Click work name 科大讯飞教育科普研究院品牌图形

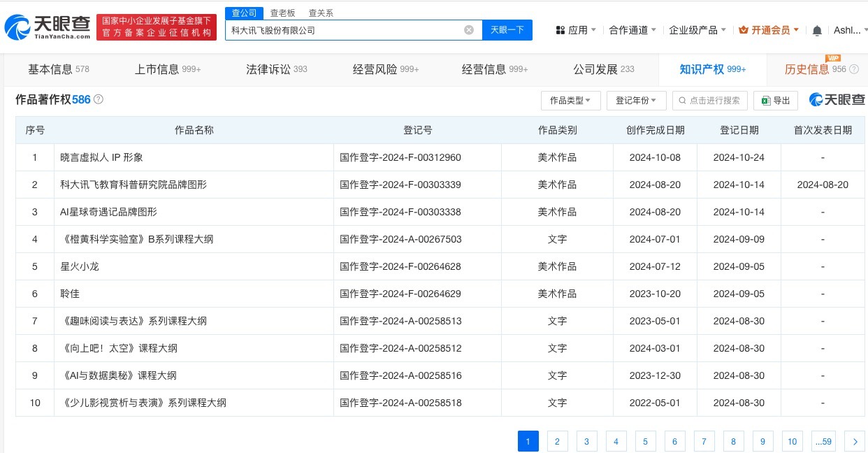(x=133, y=185)
